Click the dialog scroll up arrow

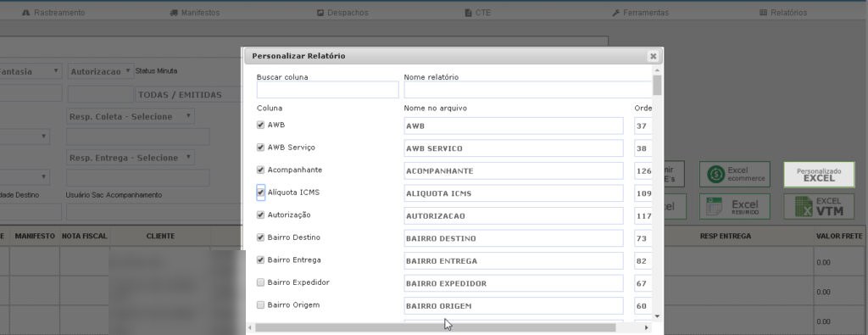point(657,70)
